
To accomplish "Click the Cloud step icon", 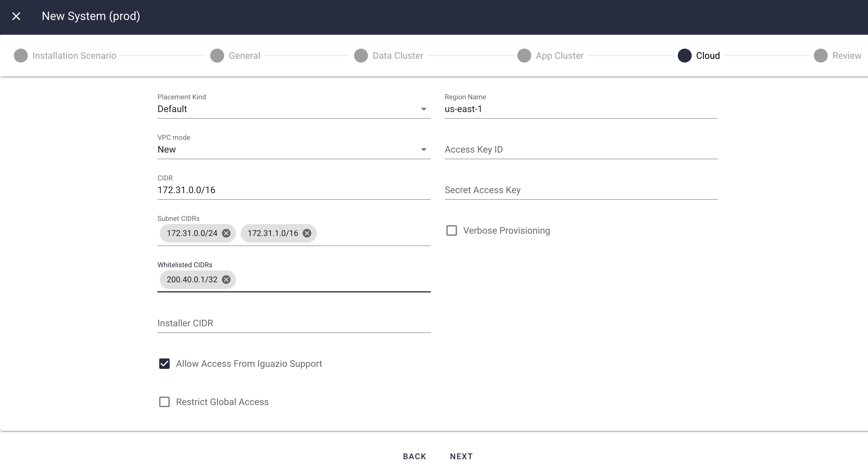I will click(x=684, y=55).
